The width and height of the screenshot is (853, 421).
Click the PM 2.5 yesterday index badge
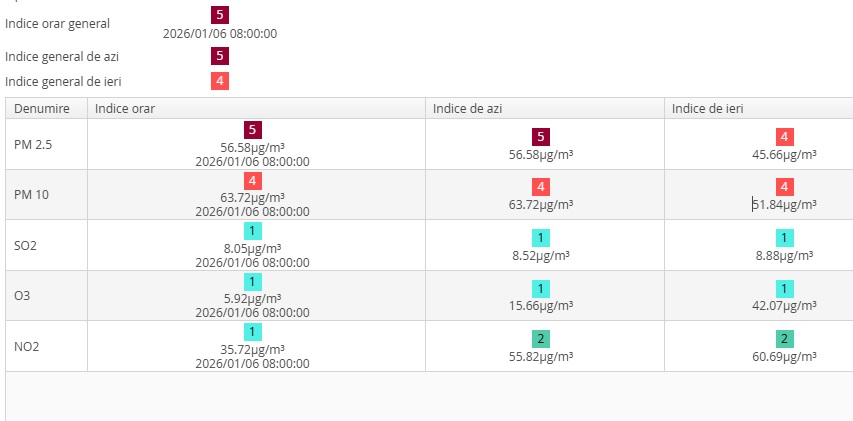[785, 137]
